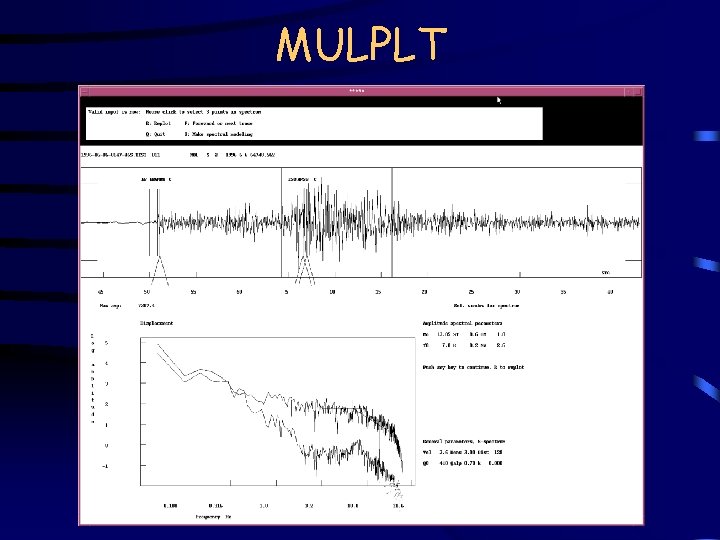The height and width of the screenshot is (540, 720).
Task: Click the 'Frequency Hz' axis label
Action: pyautogui.click(x=214, y=517)
